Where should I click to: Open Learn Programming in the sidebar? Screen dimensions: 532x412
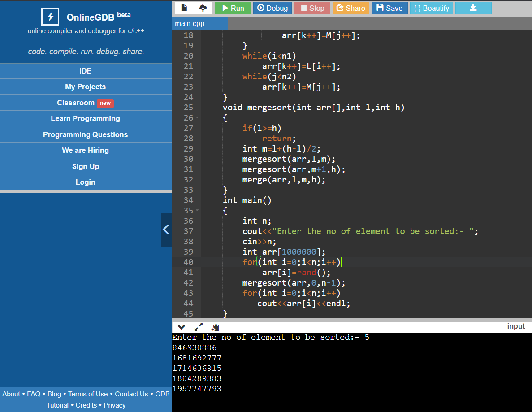[x=86, y=118]
